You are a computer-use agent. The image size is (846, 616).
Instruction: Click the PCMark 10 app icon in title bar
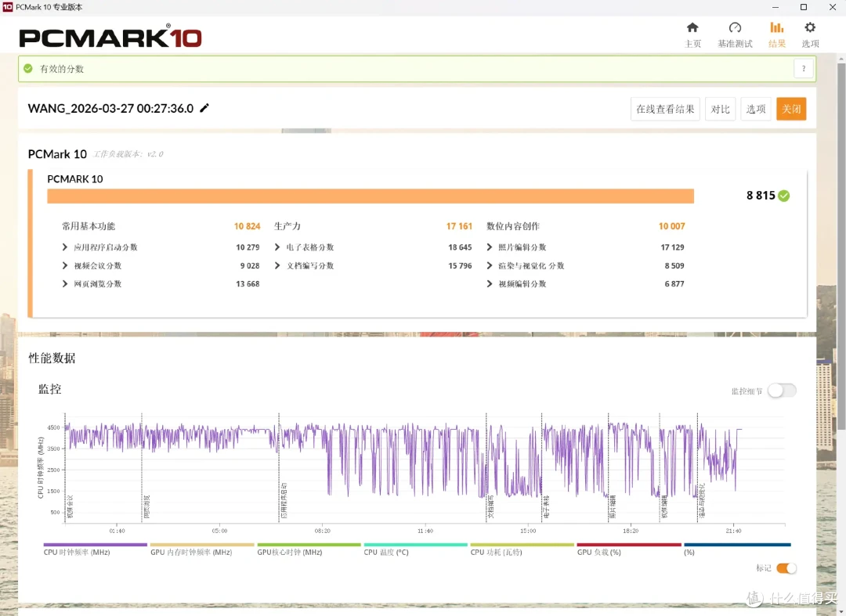8,7
